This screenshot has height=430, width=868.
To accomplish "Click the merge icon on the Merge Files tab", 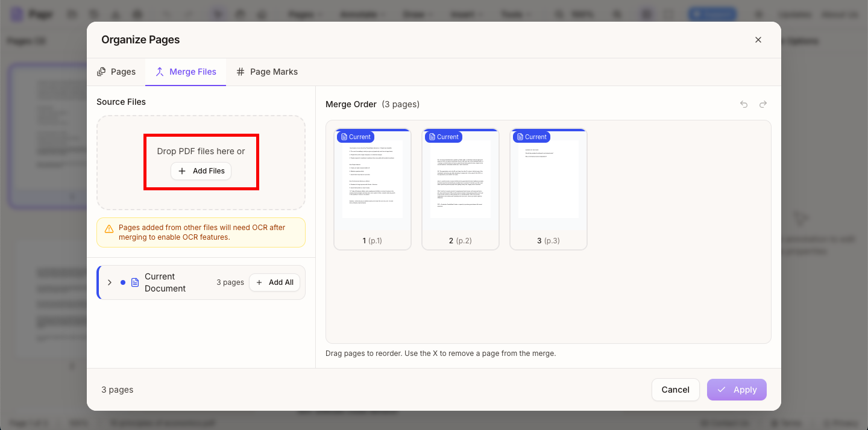I will pos(160,71).
